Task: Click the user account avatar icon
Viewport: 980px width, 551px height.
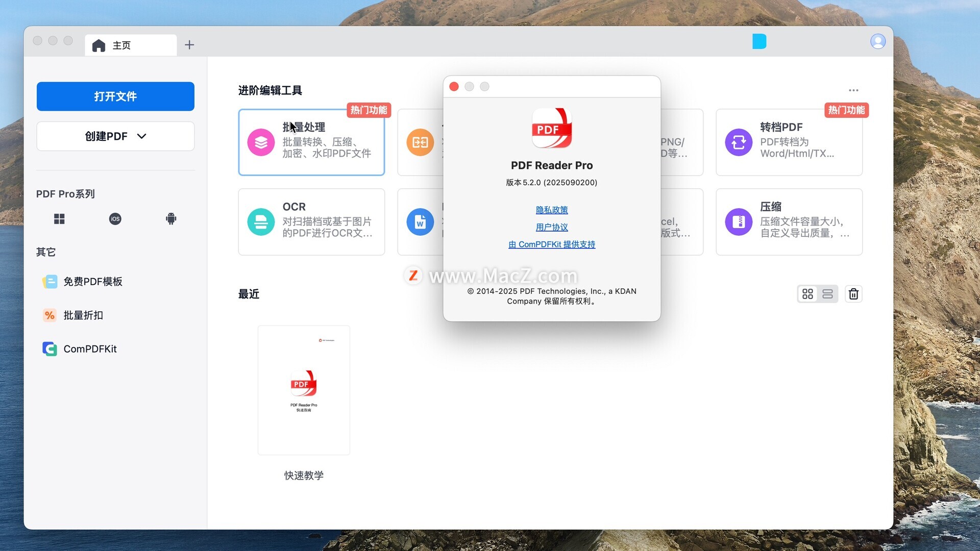Action: (878, 41)
